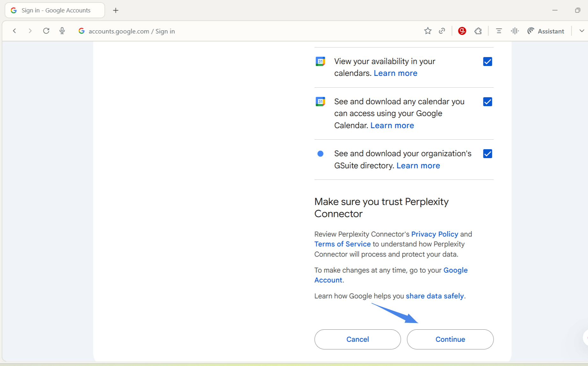Click the Cancel button
The image size is (588, 366).
click(x=357, y=339)
